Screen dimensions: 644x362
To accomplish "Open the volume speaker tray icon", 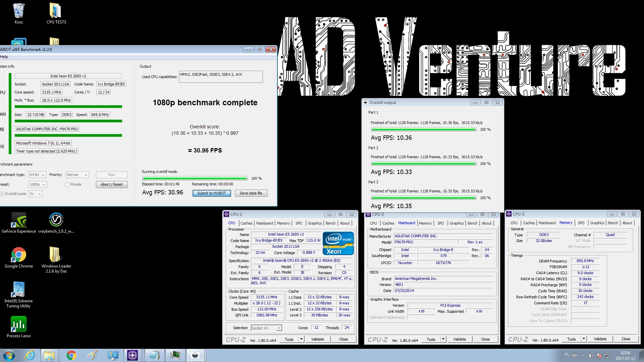I will coord(591,356).
